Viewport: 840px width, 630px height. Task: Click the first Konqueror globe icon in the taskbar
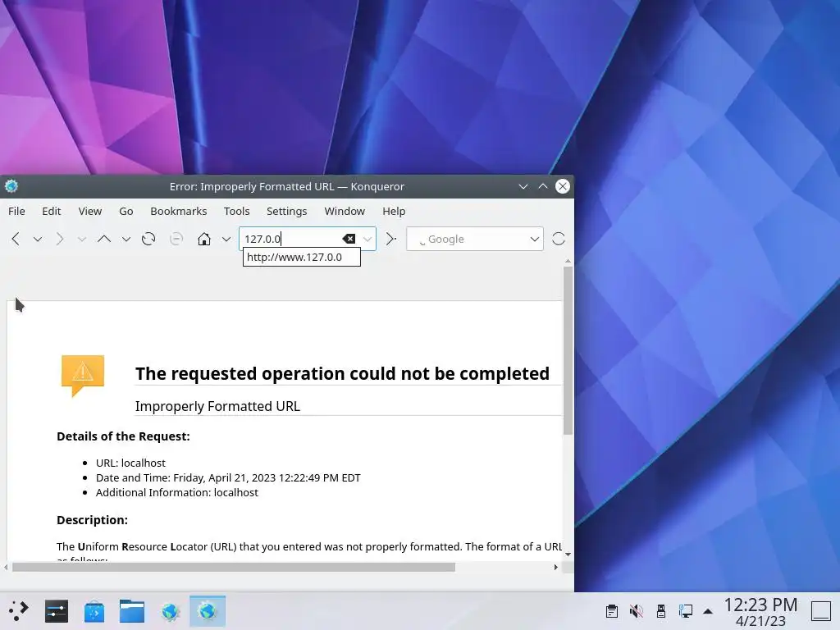[170, 610]
